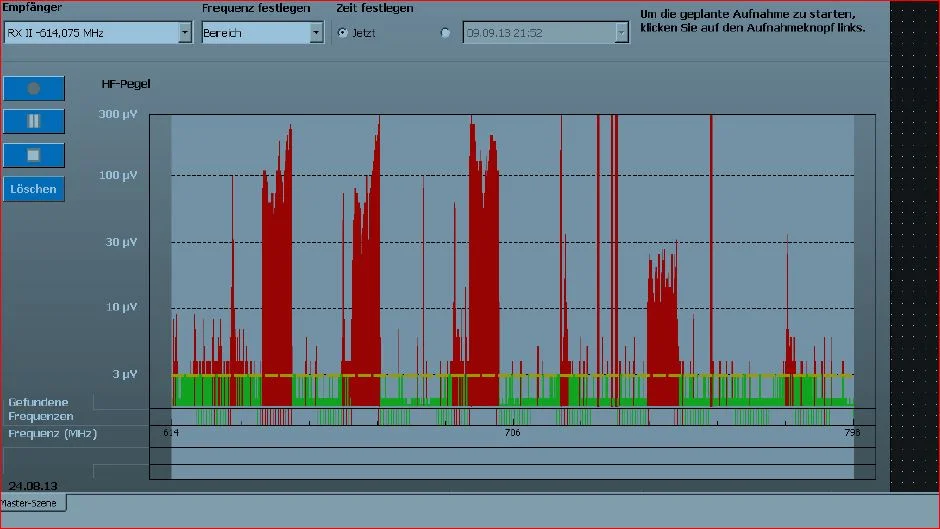Click the HF-Pegel chart title
This screenshot has width=940, height=529.
pos(126,84)
